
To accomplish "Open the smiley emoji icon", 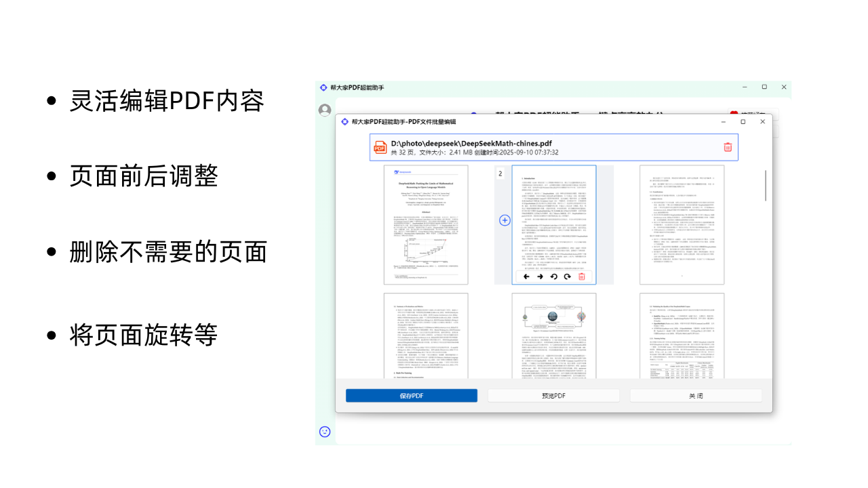I will point(325,432).
